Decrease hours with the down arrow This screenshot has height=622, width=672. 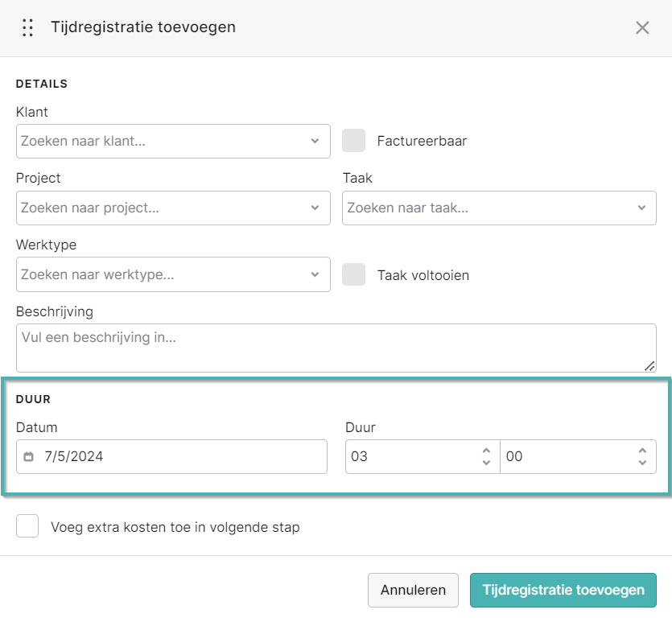click(x=486, y=463)
